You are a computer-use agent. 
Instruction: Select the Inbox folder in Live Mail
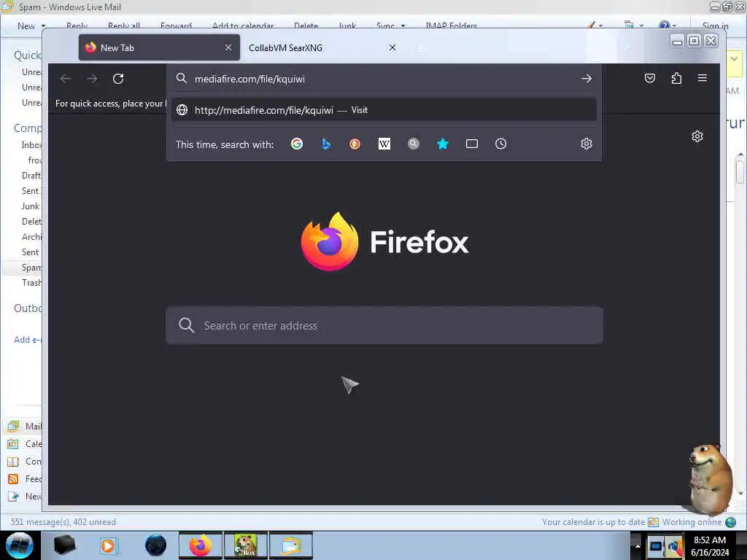[31, 145]
